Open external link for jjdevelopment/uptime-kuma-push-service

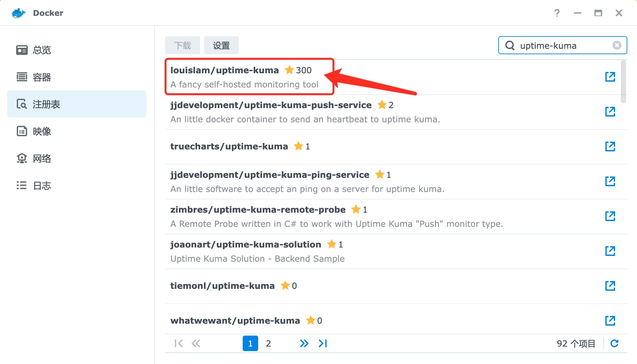(610, 112)
